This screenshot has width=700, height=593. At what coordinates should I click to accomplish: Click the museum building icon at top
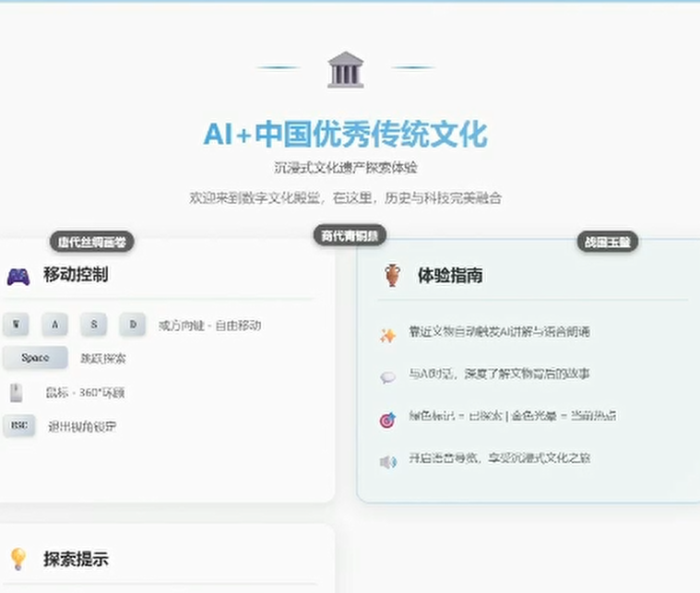pyautogui.click(x=345, y=70)
